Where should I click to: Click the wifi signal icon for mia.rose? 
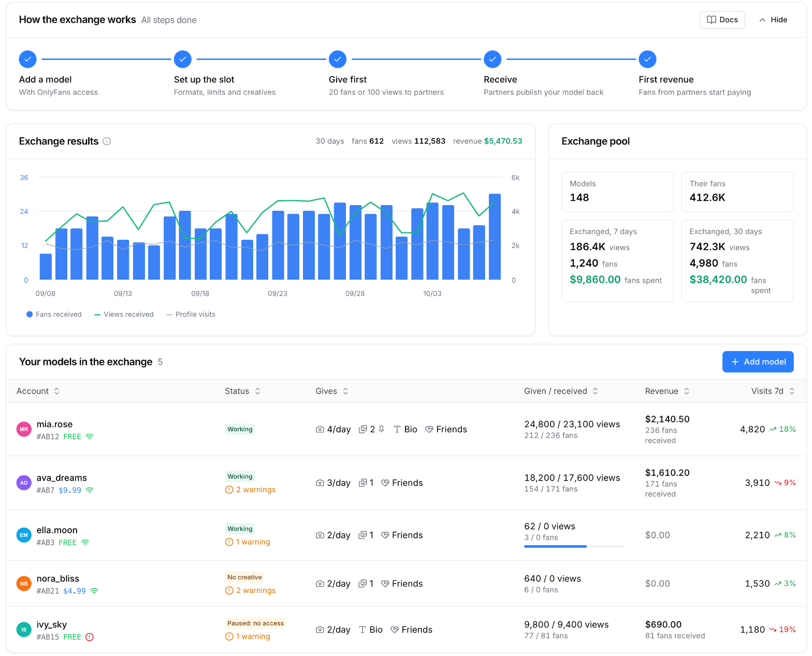90,437
